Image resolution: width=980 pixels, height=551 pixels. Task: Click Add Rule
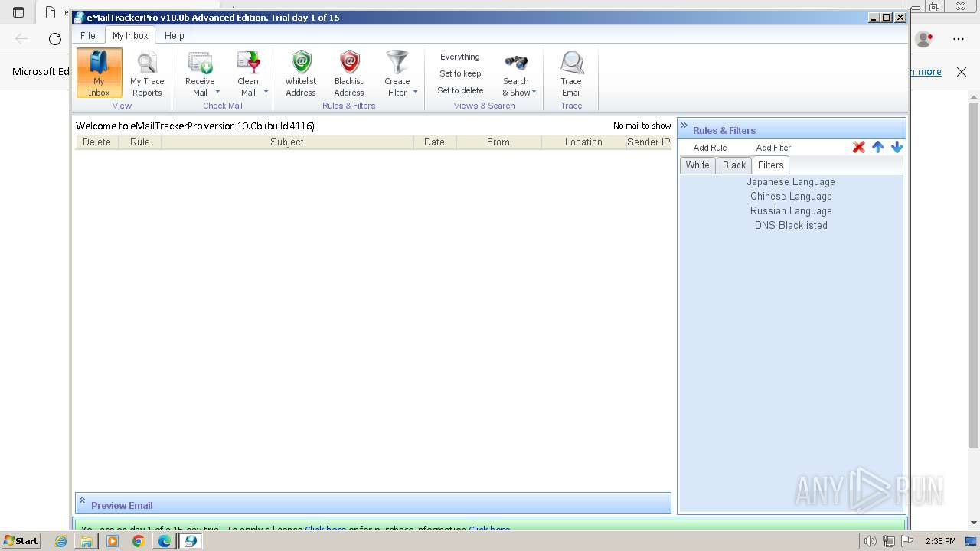point(710,148)
